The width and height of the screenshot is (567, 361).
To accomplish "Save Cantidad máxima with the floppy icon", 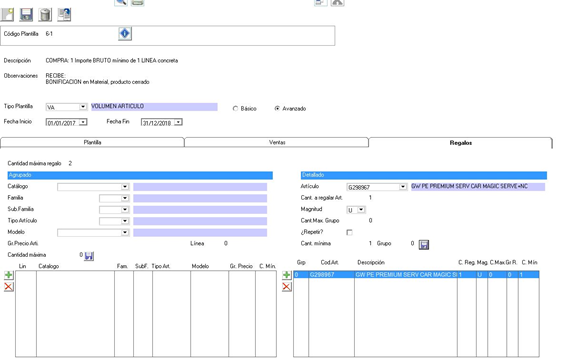I will point(89,256).
